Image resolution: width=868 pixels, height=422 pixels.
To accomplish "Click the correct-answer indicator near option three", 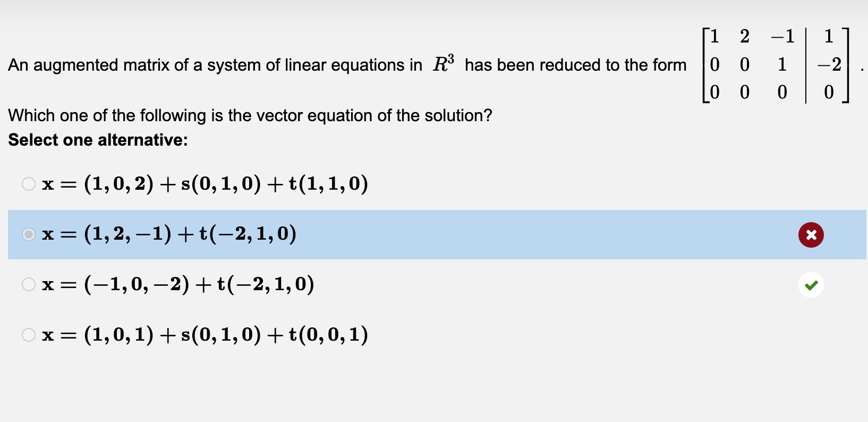I will [810, 285].
